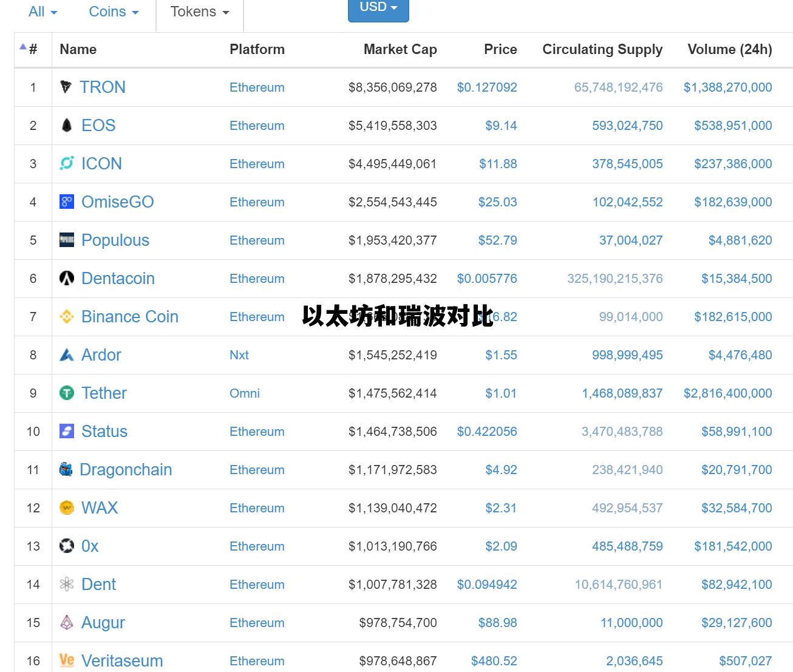Open the Veritaseum name link
Screen dimensions: 793x672
pos(122,660)
